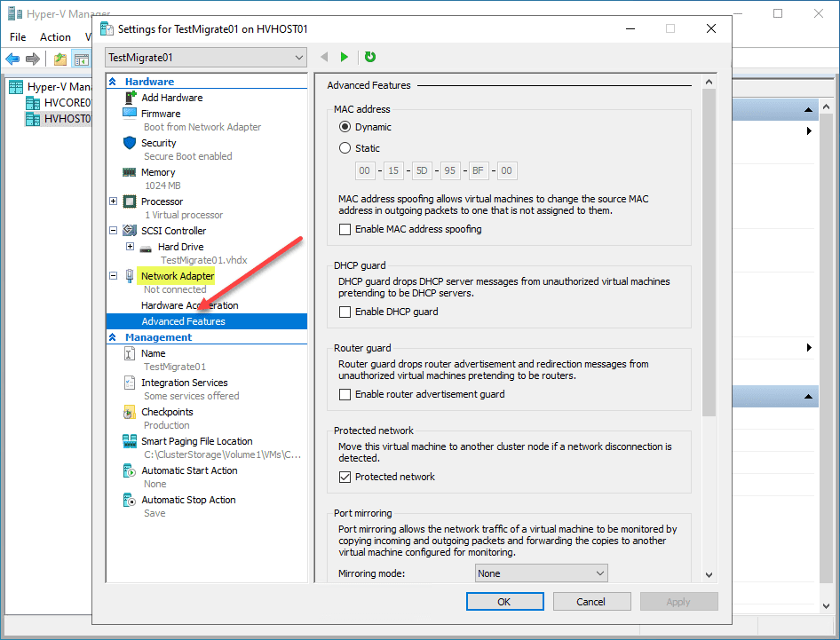Click the Firmware monitor icon
The image size is (840, 640).
pos(130,113)
